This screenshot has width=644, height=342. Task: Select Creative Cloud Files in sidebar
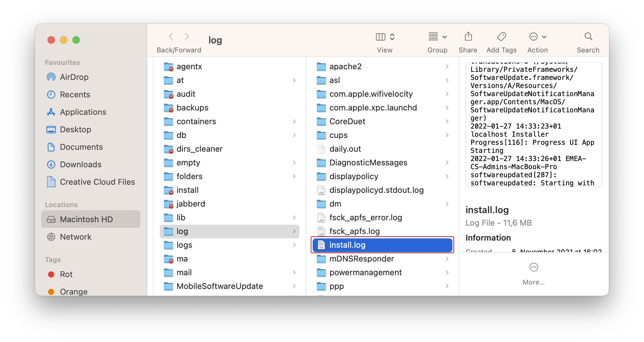click(97, 182)
